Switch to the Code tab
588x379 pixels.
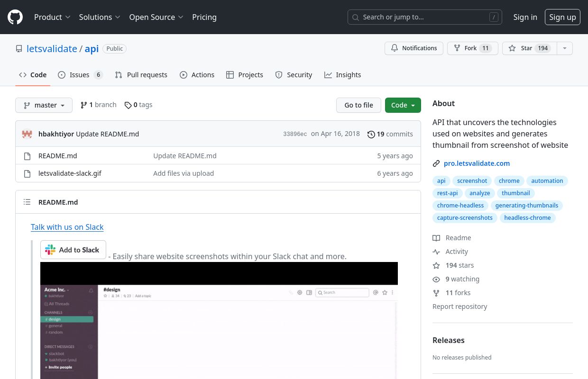[x=33, y=75]
